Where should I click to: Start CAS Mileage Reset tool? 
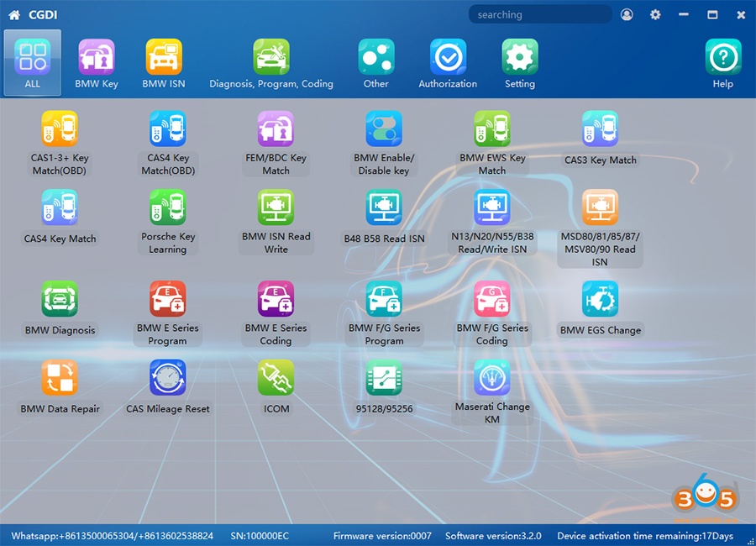pos(168,378)
